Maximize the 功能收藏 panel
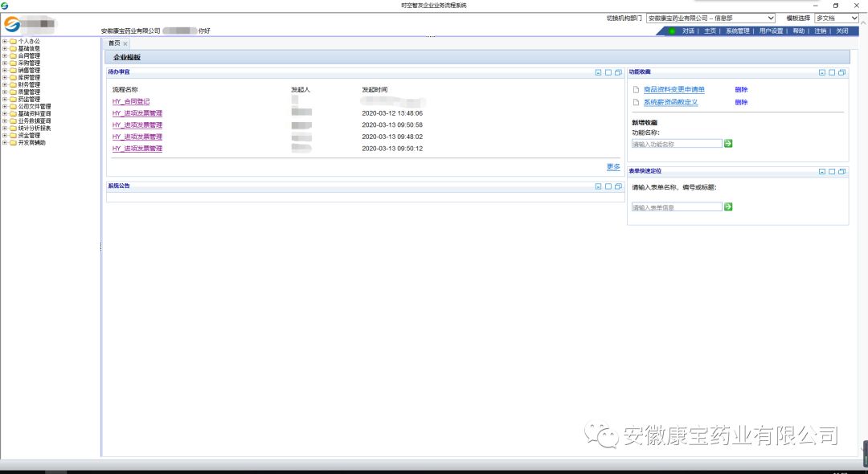This screenshot has height=474, width=868. tap(832, 72)
